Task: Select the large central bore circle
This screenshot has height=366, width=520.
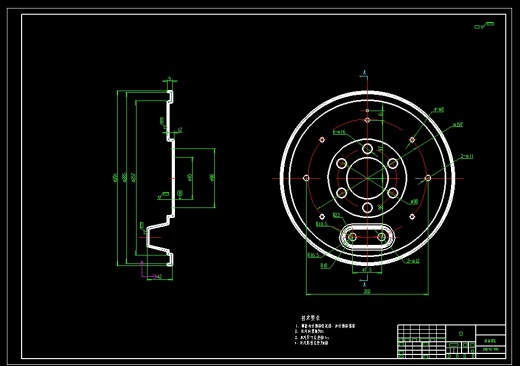Action: click(x=367, y=178)
